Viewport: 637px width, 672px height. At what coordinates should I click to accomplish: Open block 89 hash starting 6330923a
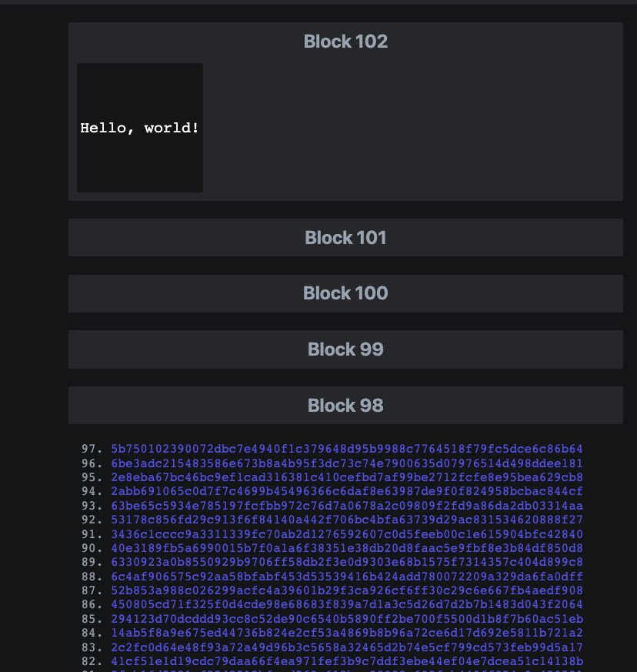tap(347, 562)
